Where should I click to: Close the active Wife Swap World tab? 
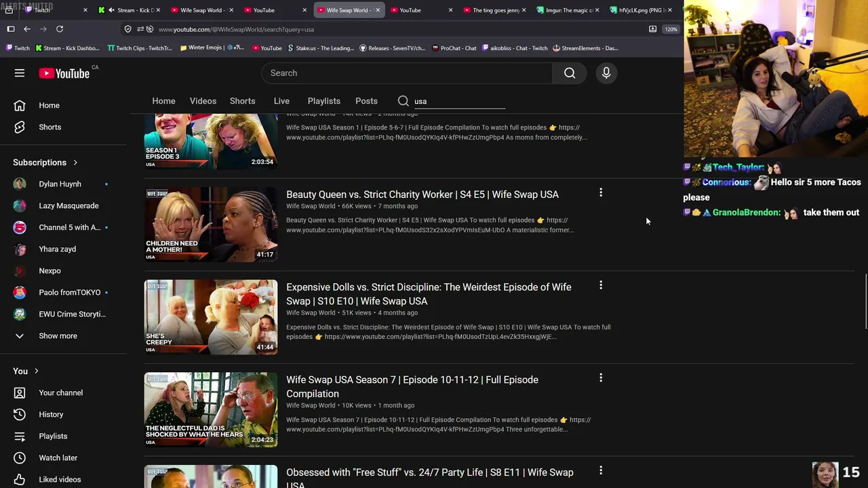[377, 10]
